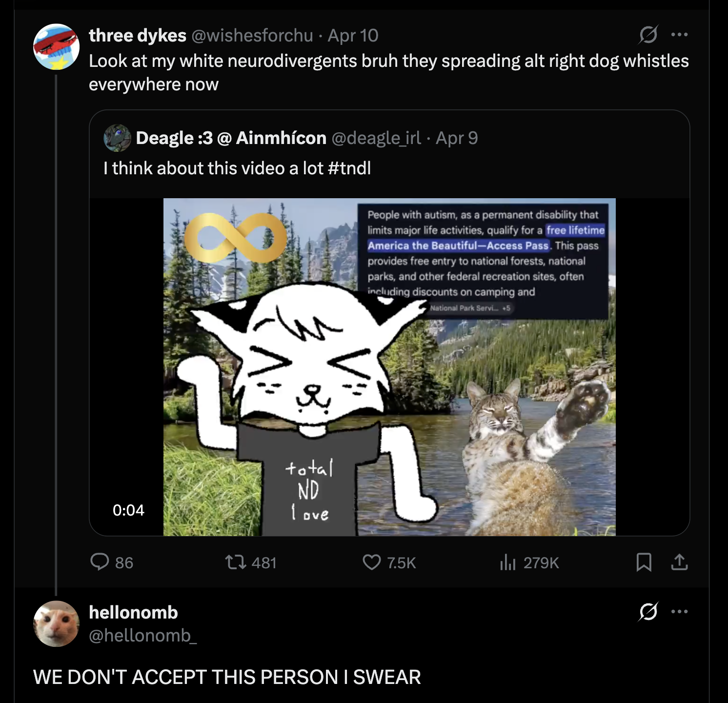Click Grok icon on three dykes tweet
Screen dimensions: 728x703
tap(648, 35)
